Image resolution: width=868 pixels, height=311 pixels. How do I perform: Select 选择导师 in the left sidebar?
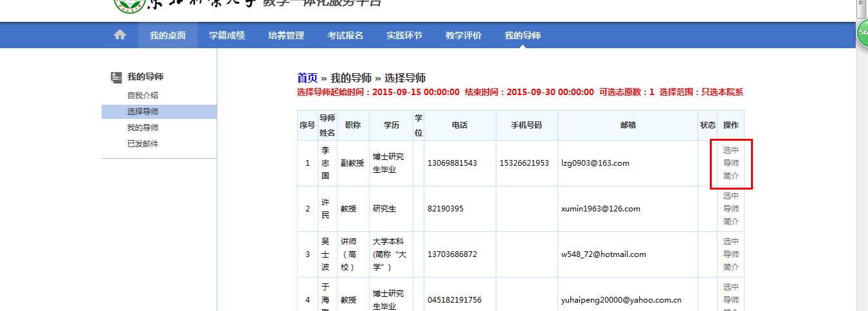(x=143, y=112)
